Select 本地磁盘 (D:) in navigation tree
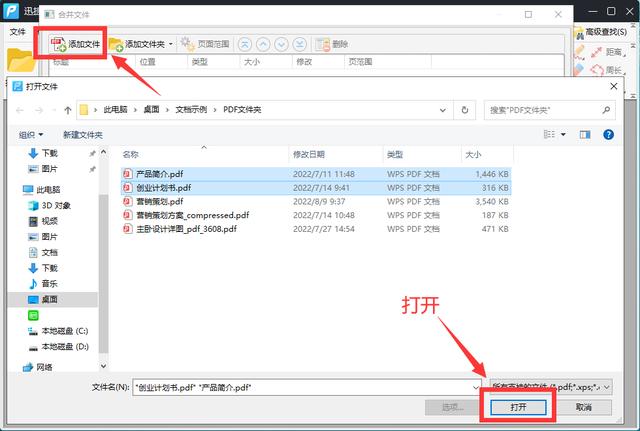Viewport: 640px width, 431px height. click(58, 347)
